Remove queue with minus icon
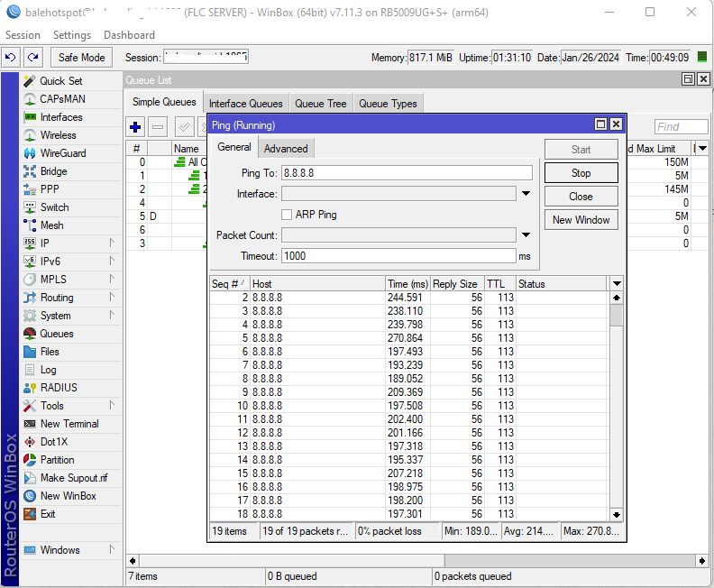This screenshot has width=714, height=588. tap(158, 127)
